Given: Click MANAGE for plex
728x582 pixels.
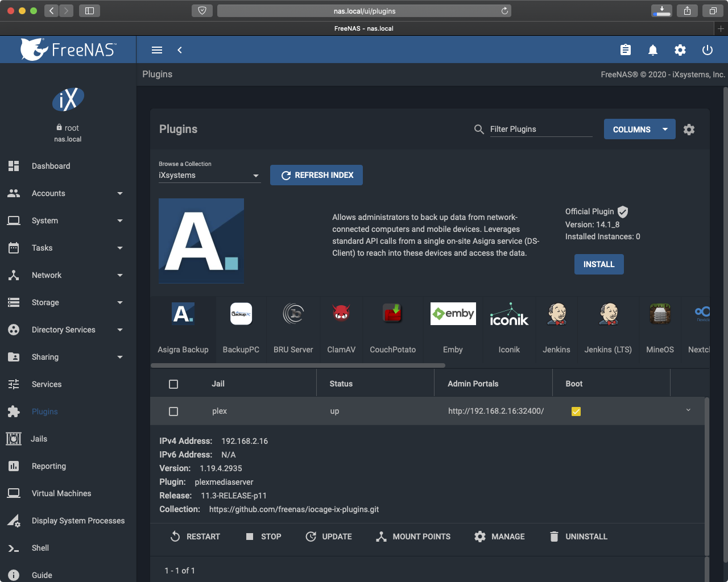Looking at the screenshot, I should point(499,537).
